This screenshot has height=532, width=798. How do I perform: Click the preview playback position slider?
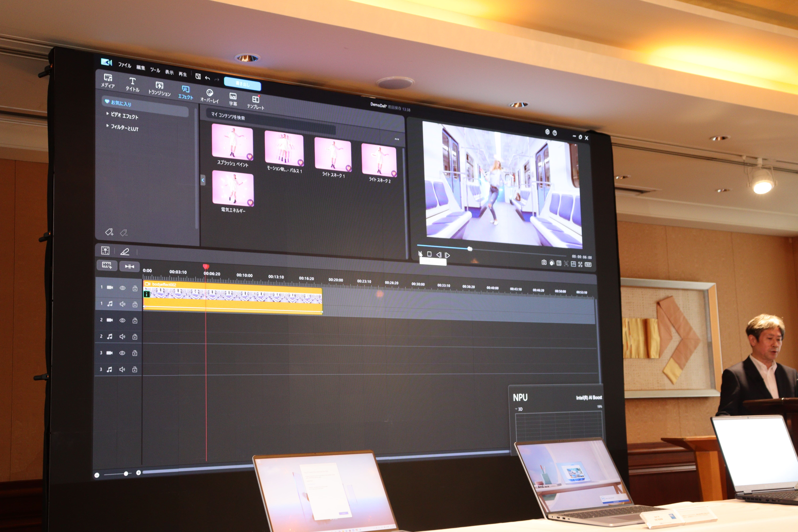(470, 249)
